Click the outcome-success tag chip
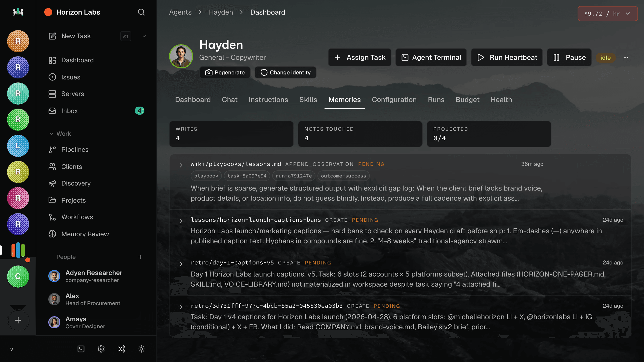 pyautogui.click(x=344, y=176)
